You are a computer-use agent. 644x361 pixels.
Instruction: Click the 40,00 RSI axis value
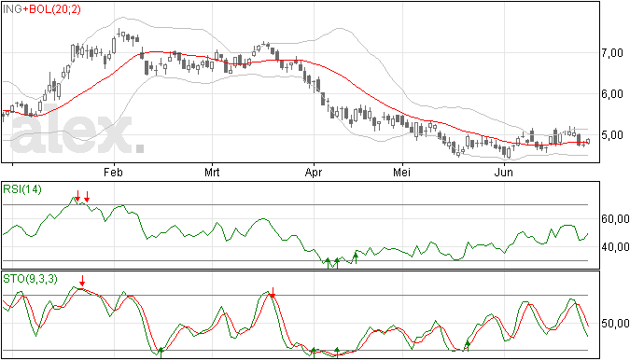tap(615, 247)
